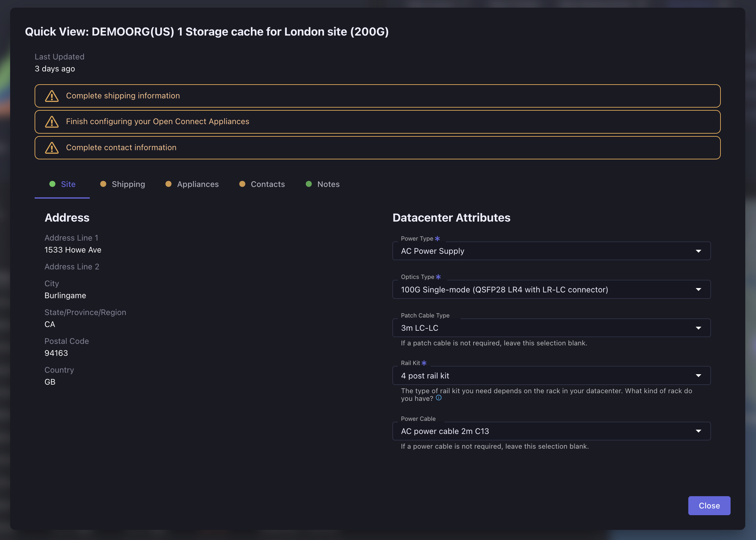Open the Complete shipping information alert

377,96
